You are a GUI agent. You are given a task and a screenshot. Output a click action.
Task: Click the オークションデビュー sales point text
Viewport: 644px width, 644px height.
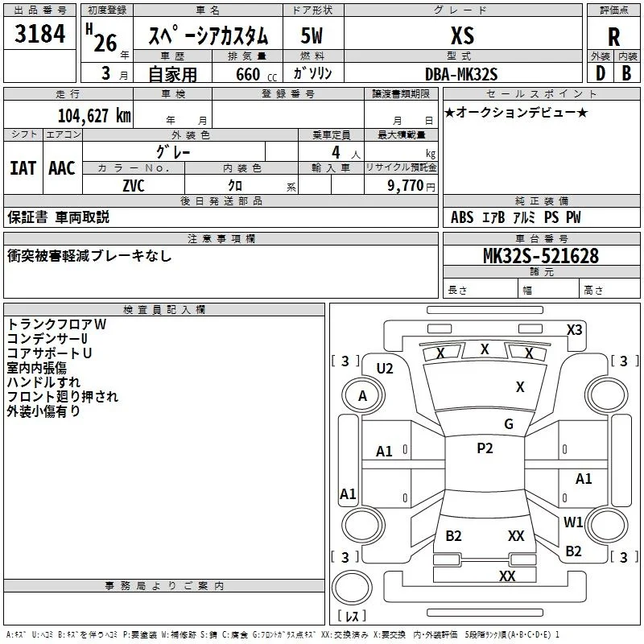point(517,112)
